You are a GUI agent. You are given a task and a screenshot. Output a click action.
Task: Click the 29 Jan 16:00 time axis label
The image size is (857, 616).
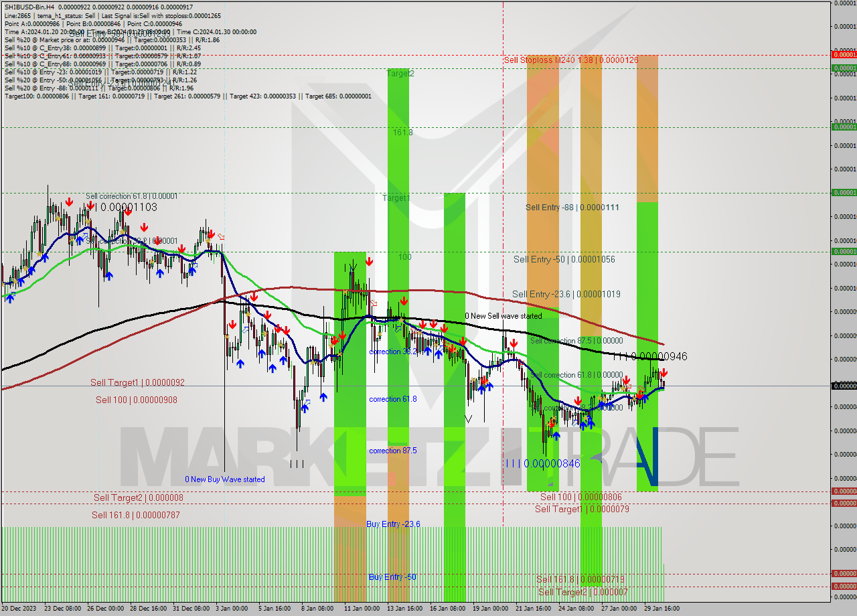tap(661, 609)
